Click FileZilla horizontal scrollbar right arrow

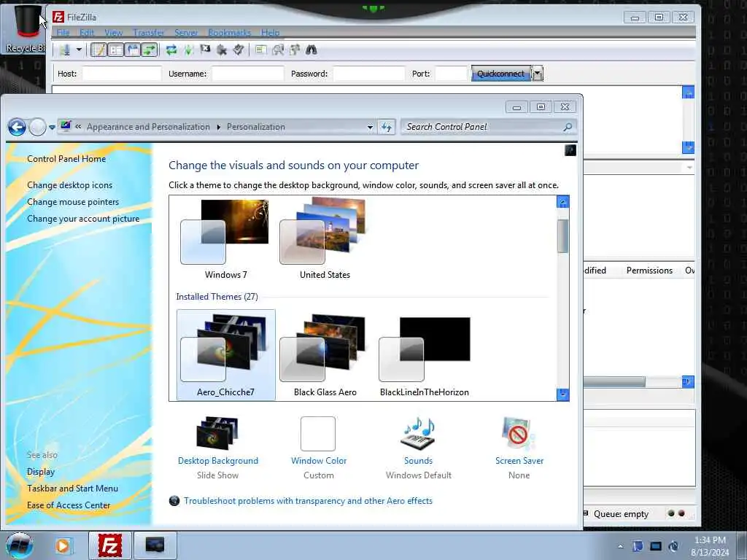coord(687,381)
